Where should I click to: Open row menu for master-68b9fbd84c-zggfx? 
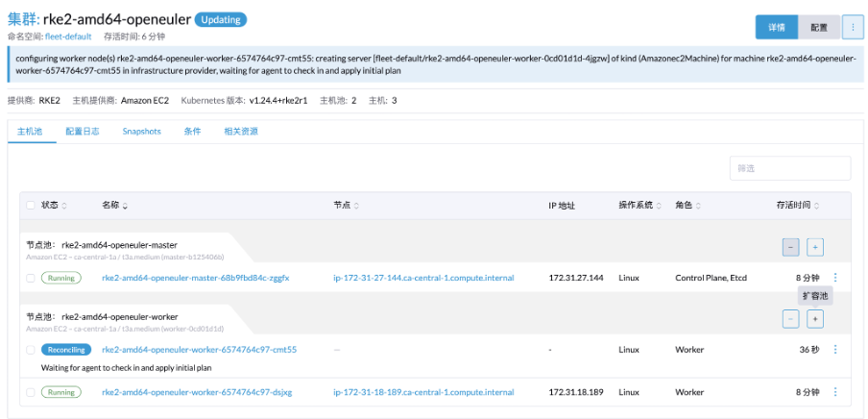click(x=835, y=278)
